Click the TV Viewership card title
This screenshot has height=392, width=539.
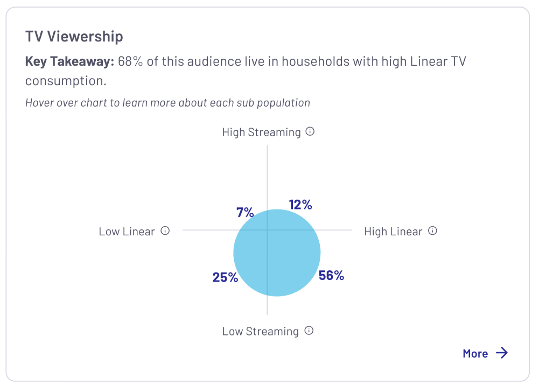74,36
